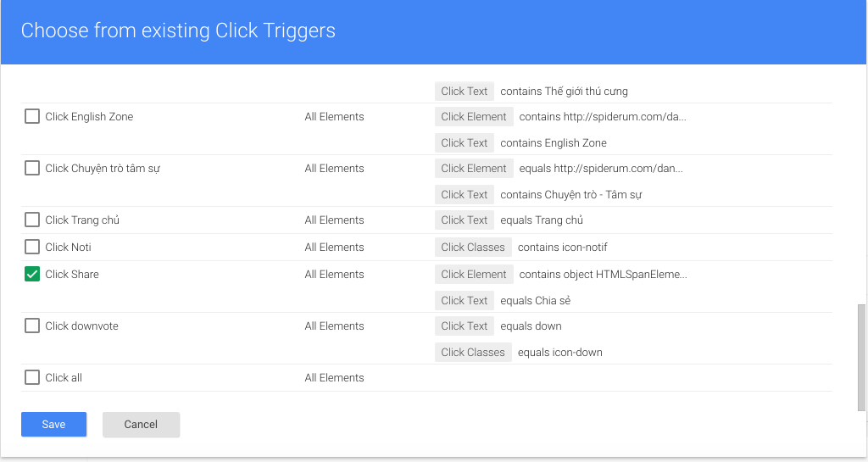Select the Click Noti checkbox
868x462 pixels.
[x=32, y=247]
